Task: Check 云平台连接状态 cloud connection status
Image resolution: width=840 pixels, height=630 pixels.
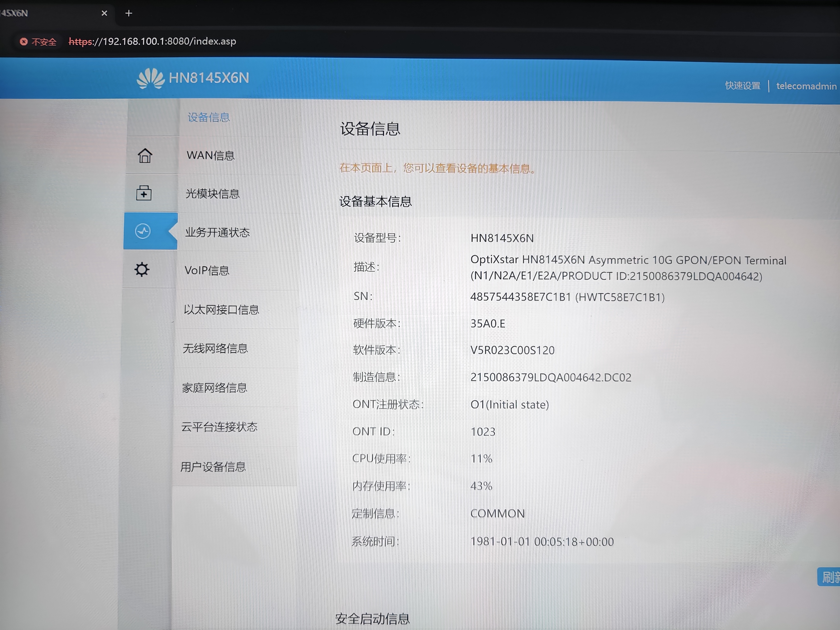Action: pyautogui.click(x=219, y=427)
